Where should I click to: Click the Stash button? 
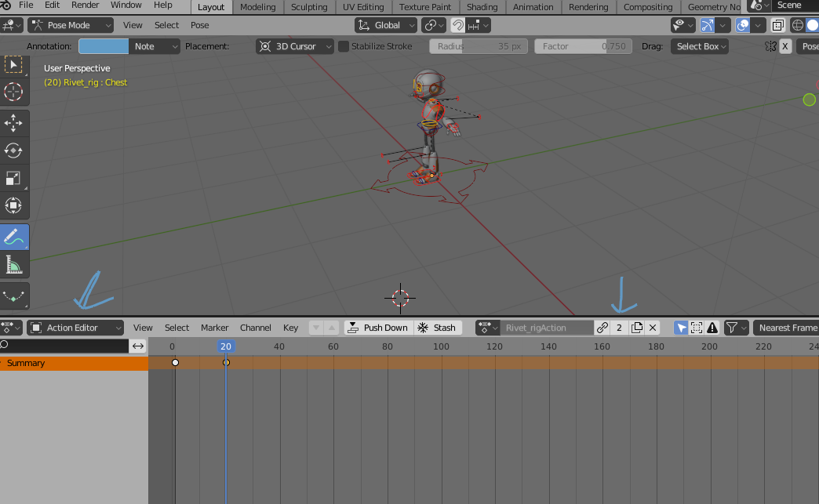pos(436,328)
